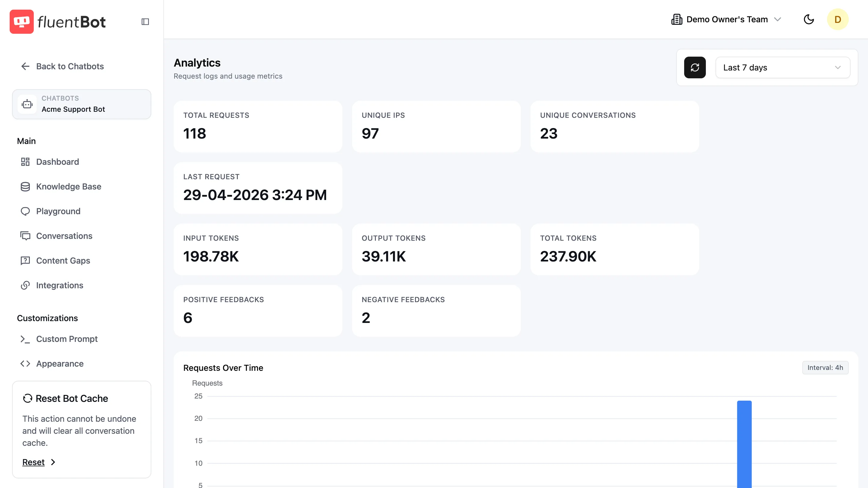This screenshot has width=868, height=488.
Task: Select the Negative Feedbacks card
Action: click(x=436, y=311)
